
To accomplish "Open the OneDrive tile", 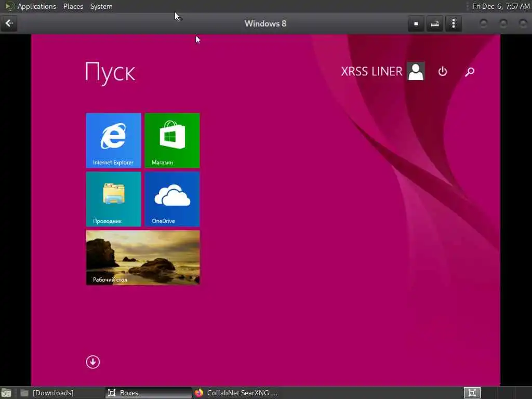I will (172, 199).
